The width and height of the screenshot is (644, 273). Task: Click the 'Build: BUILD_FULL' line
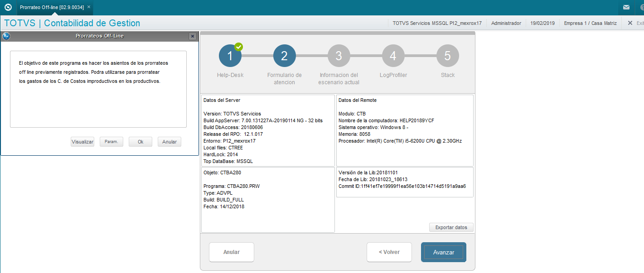pos(224,200)
